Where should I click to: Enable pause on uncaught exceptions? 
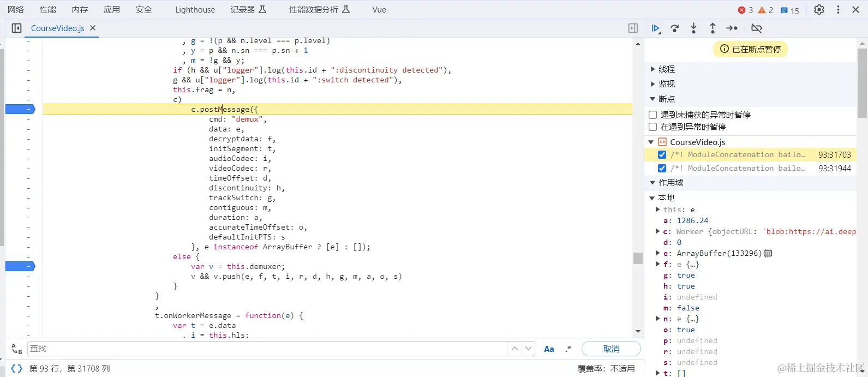[653, 115]
